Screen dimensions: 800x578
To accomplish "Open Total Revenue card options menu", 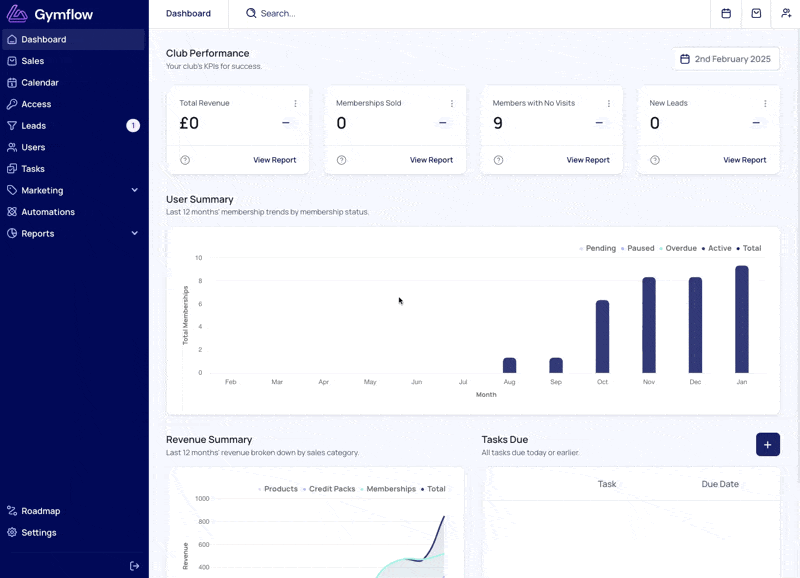I will pos(295,104).
